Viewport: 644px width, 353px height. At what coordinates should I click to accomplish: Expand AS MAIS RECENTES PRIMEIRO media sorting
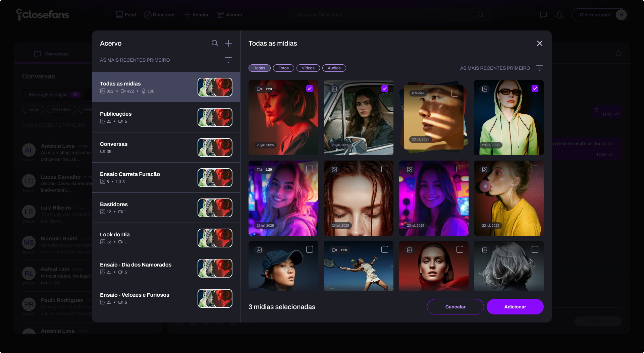pos(495,68)
